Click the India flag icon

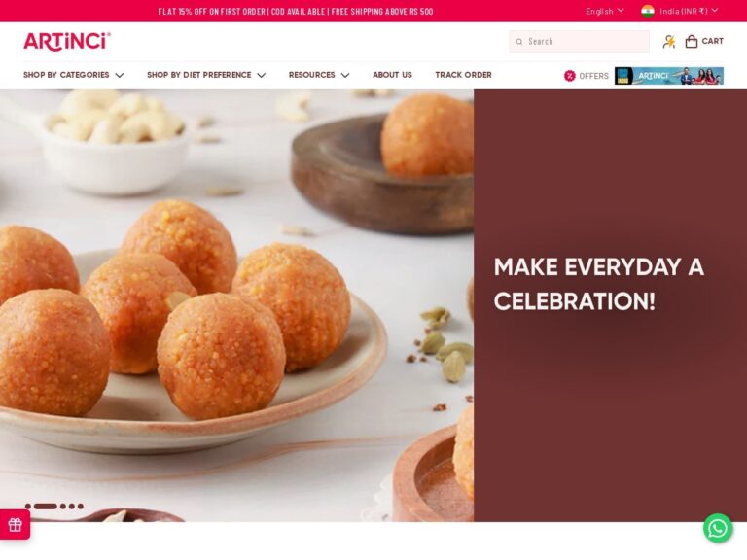pos(648,11)
